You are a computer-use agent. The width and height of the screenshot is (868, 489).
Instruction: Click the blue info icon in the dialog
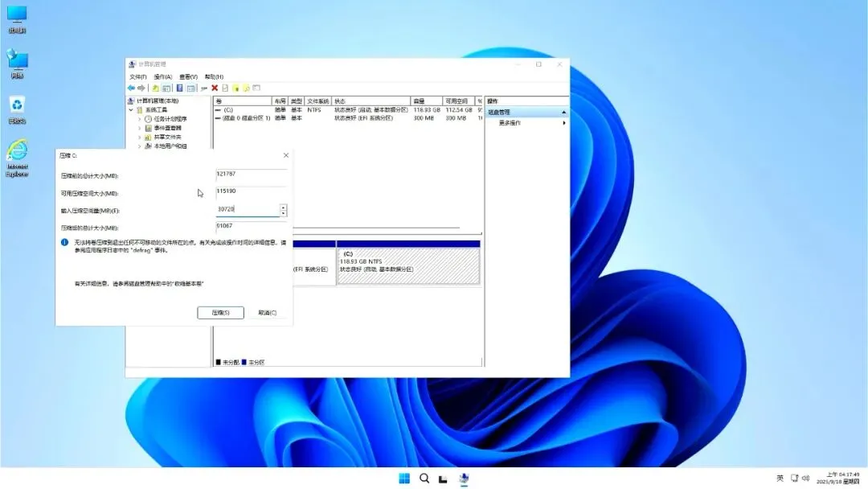tap(65, 243)
